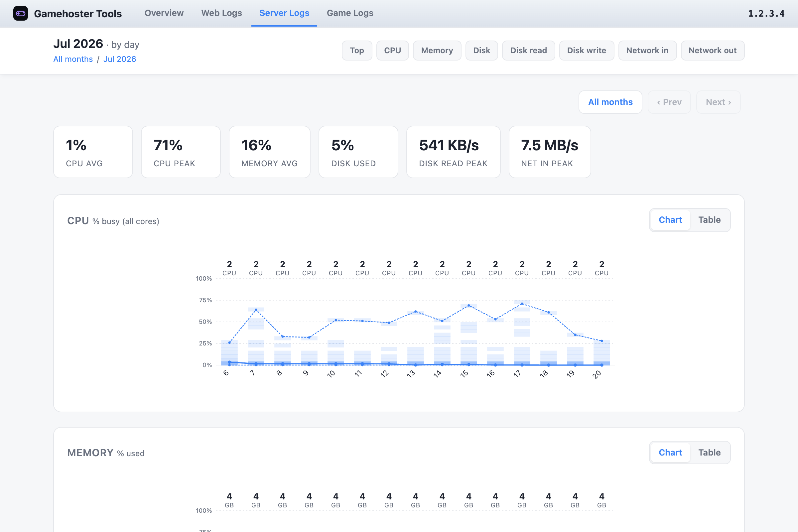Image resolution: width=798 pixels, height=532 pixels.
Task: Open the Game Logs tab
Action: click(x=350, y=13)
